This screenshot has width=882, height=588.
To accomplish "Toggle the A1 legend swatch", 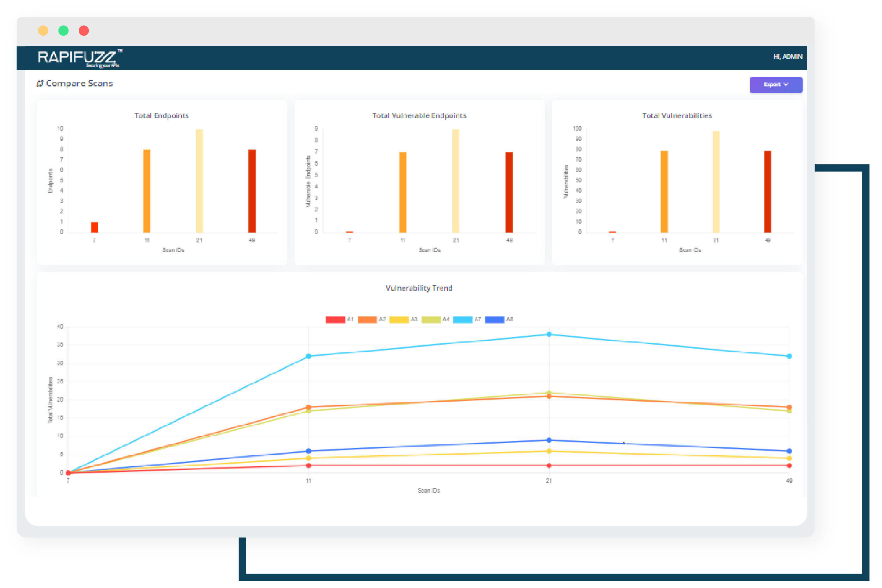I will [335, 320].
